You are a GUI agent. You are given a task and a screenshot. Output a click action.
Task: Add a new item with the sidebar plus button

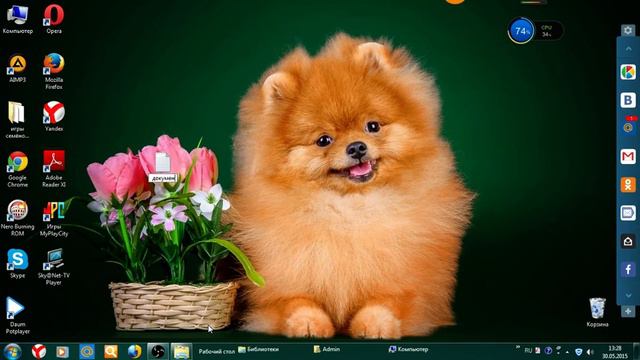(x=628, y=311)
